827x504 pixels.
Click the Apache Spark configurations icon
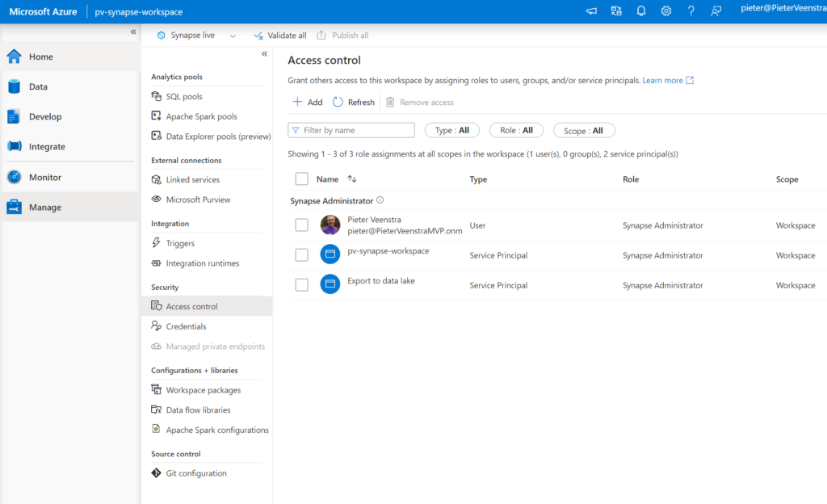point(156,429)
